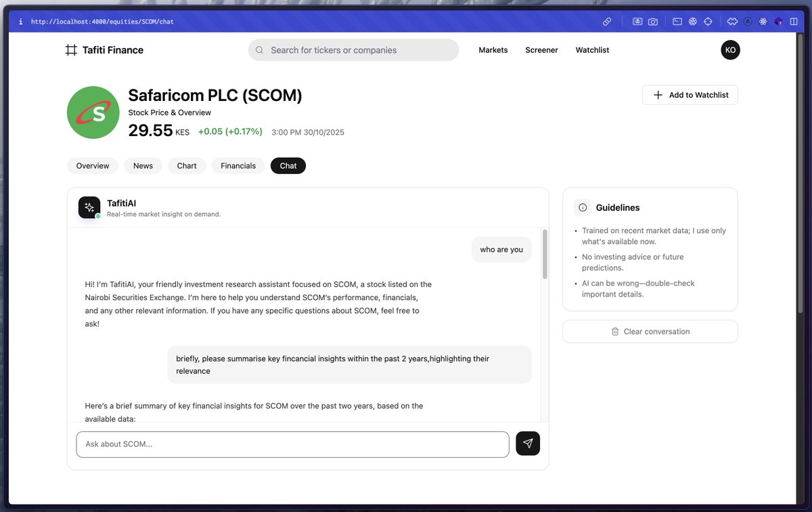Screen dimensions: 812x512
Task: Click "No investing advice or future predictions" guideline
Action: click(633, 262)
